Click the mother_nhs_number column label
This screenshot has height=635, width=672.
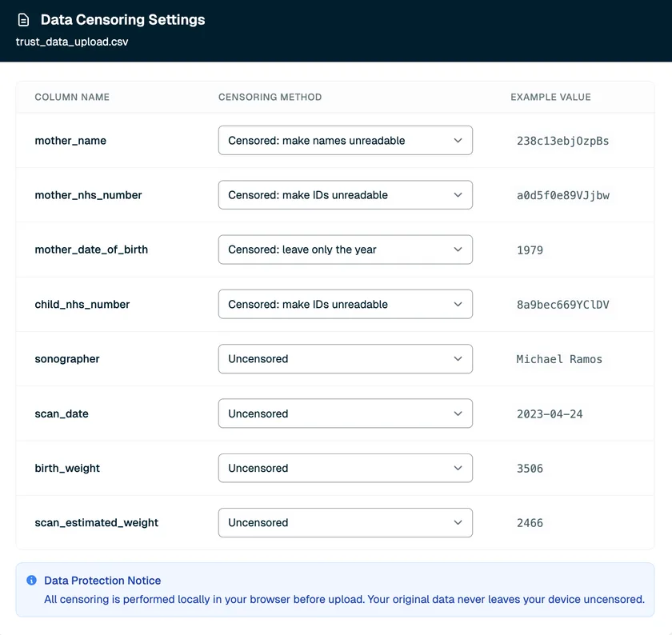(88, 195)
